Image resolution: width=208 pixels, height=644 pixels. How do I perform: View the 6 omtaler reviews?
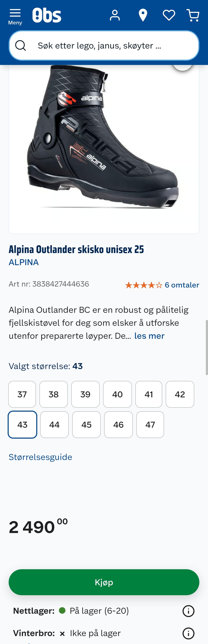(182, 285)
